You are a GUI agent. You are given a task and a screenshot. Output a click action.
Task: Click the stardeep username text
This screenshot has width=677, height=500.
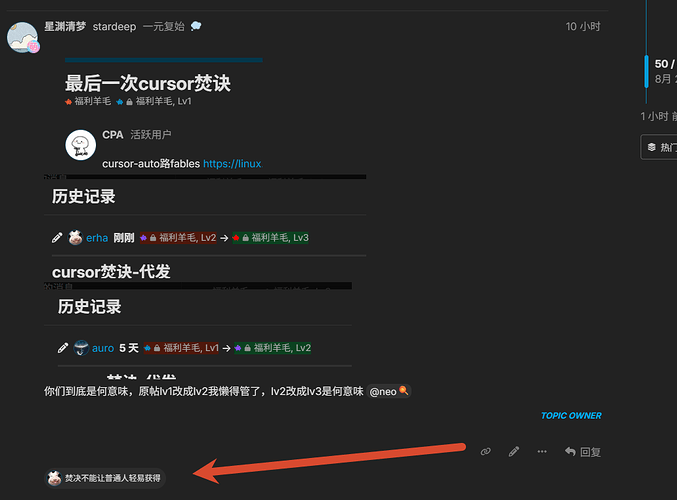click(114, 27)
